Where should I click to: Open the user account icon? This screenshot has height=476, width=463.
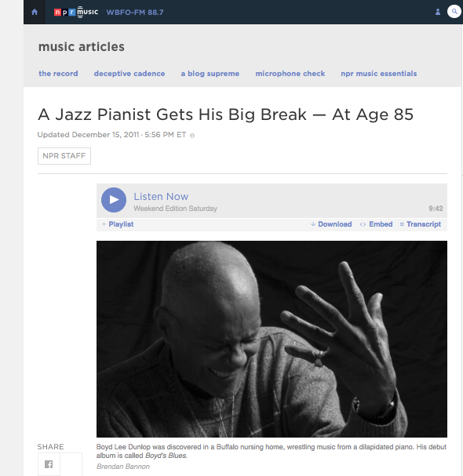coord(438,12)
